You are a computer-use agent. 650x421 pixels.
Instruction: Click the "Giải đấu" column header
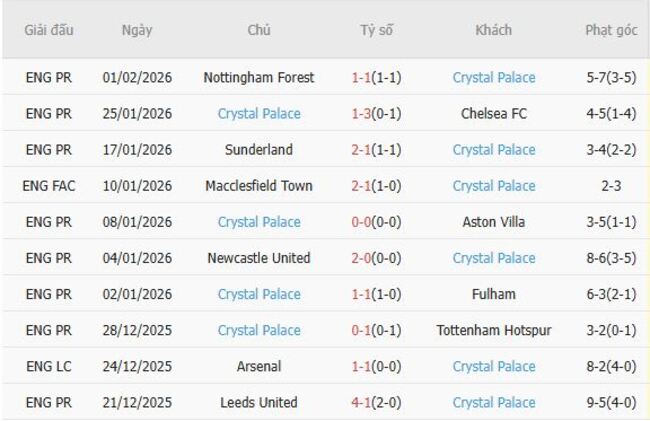click(49, 30)
